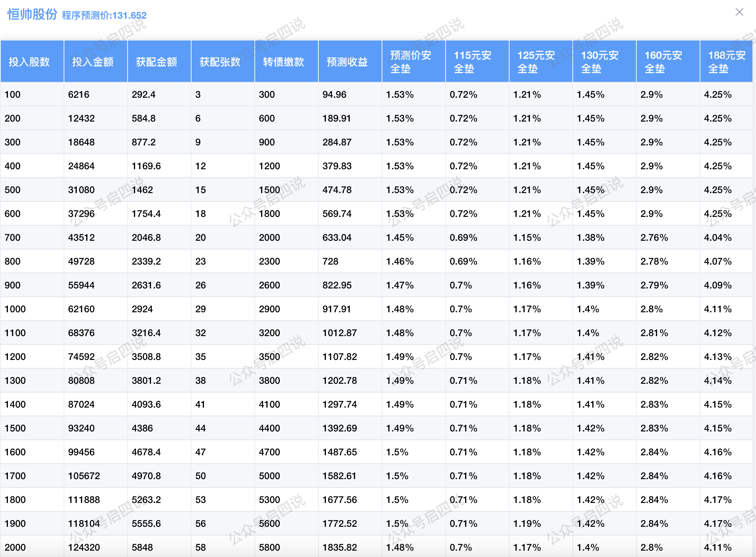Click the 125元安全垫 column header
Image resolution: width=756 pixels, height=557 pixels.
tap(536, 62)
